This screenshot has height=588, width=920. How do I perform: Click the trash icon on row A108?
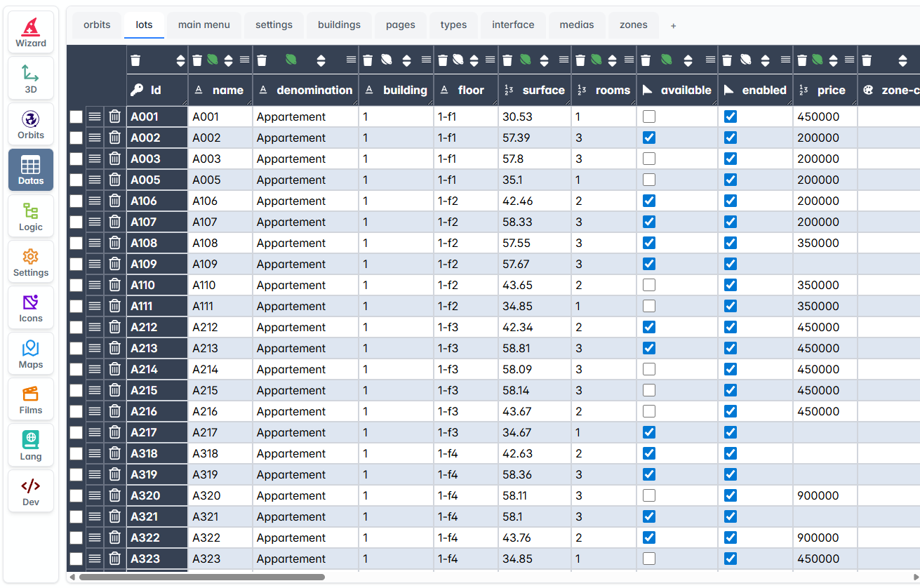[115, 243]
